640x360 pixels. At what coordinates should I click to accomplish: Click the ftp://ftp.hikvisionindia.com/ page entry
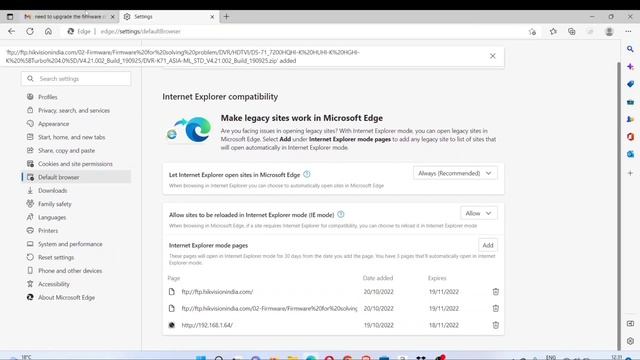217,292
